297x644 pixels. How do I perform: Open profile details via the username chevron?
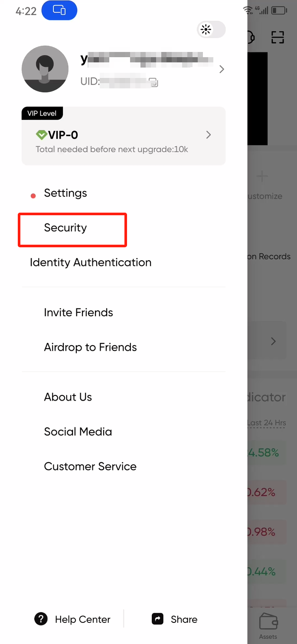(x=222, y=69)
